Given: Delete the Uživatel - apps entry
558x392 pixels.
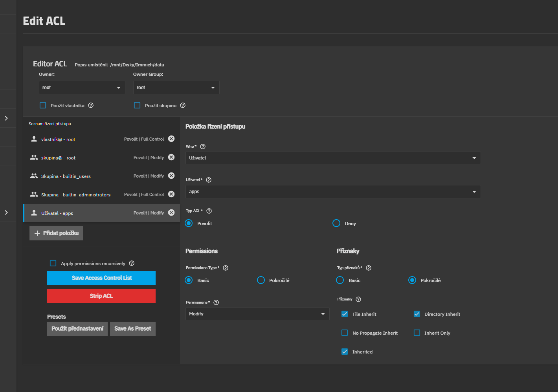Looking at the screenshot, I should [x=171, y=212].
